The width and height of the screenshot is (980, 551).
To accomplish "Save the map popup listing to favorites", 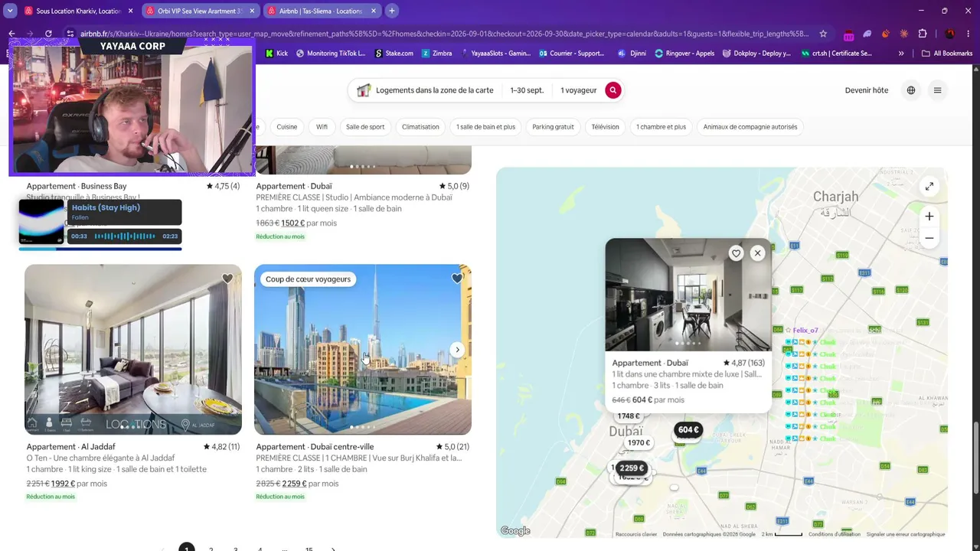I will [x=736, y=253].
